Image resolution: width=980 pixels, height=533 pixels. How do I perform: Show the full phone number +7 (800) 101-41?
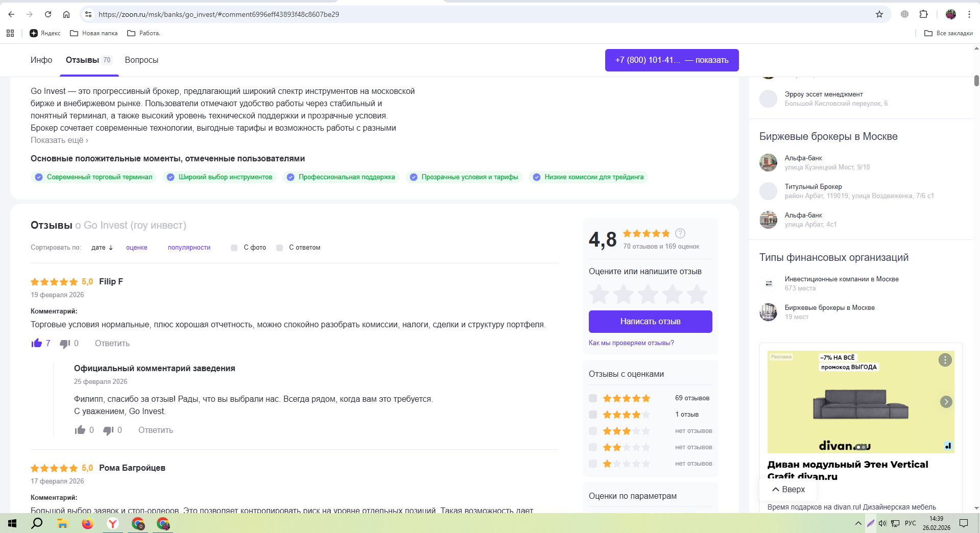(x=672, y=60)
